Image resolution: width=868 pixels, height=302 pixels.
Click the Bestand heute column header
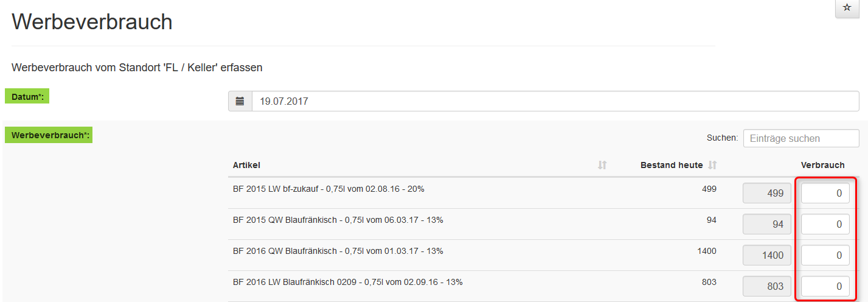671,165
